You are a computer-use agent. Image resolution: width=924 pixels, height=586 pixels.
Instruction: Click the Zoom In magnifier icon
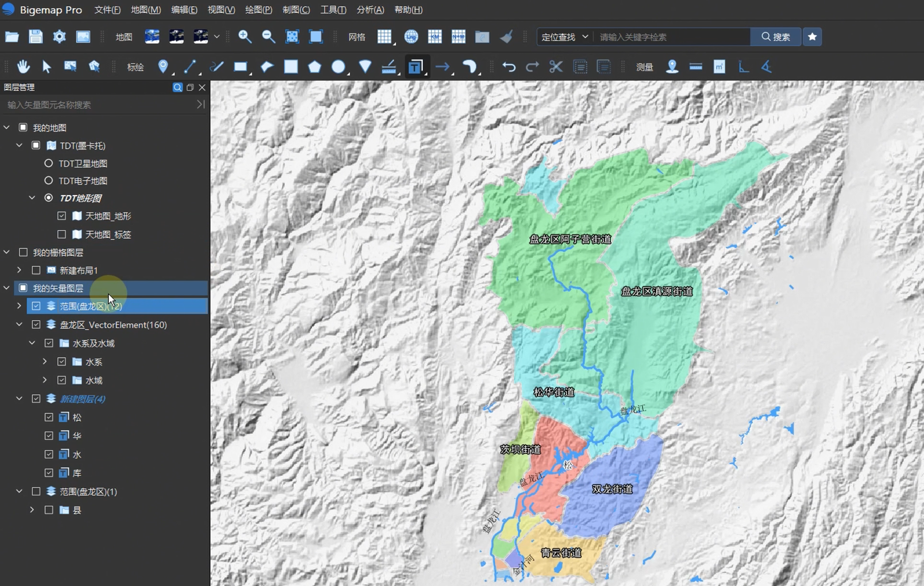point(245,37)
